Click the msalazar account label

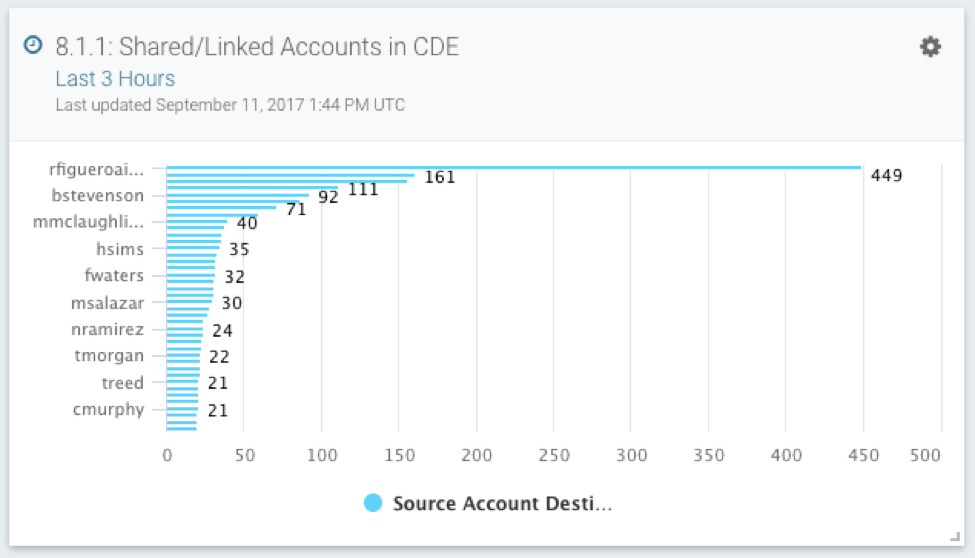coord(108,303)
